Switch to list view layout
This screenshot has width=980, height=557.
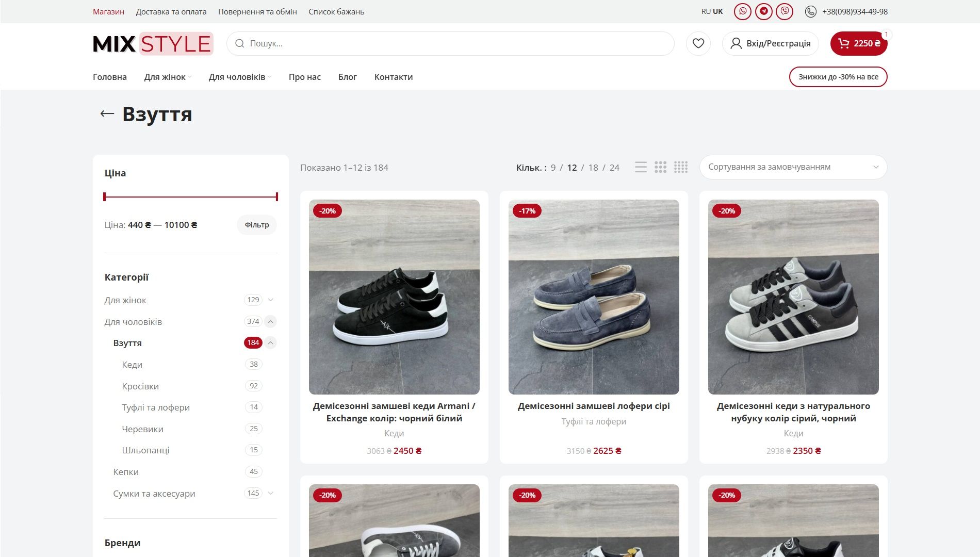[x=641, y=167]
